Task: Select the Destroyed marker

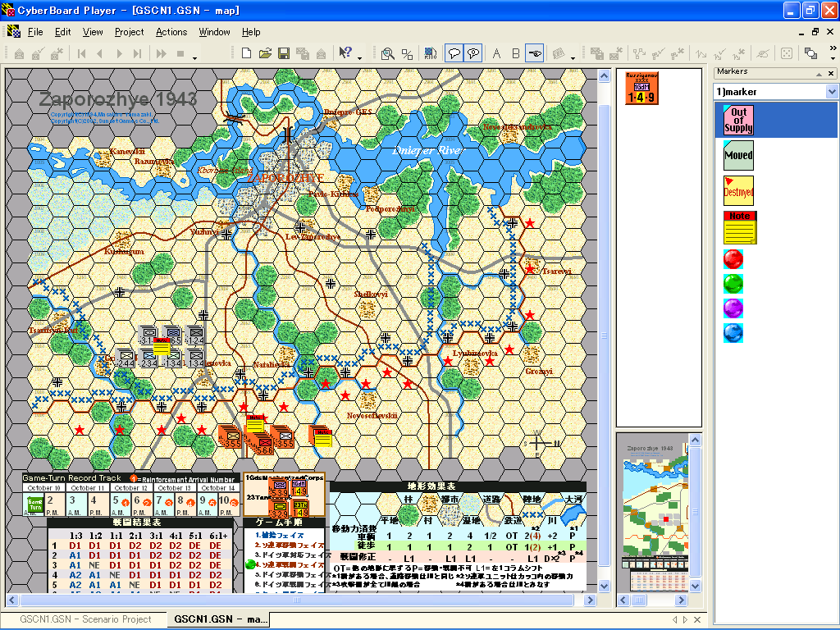Action: coord(738,190)
